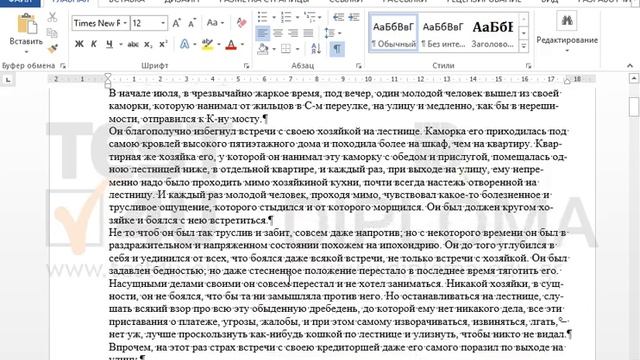The image size is (640, 360).
Task: Open the Шрифт (Font) dialog launcher
Action: click(246, 66)
